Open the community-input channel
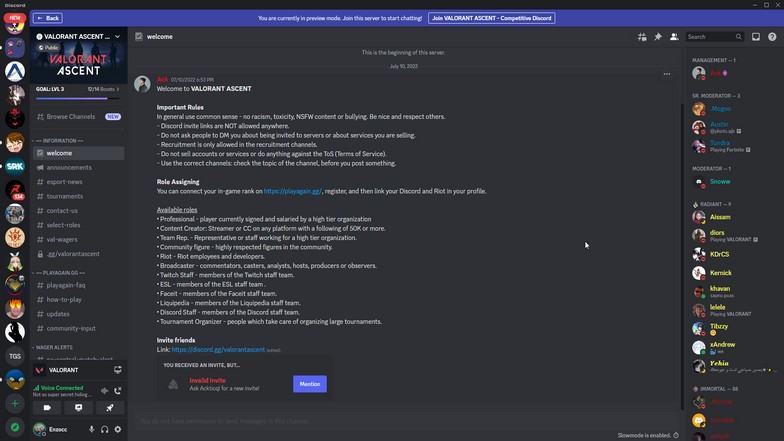Image resolution: width=784 pixels, height=441 pixels. [x=78, y=328]
